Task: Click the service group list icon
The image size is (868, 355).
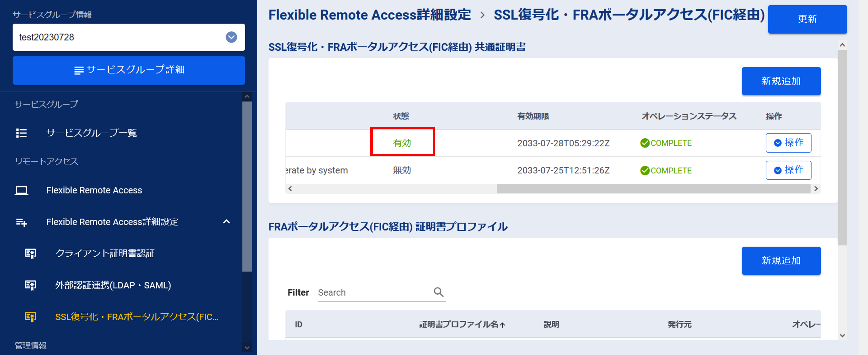Action: coord(21,133)
